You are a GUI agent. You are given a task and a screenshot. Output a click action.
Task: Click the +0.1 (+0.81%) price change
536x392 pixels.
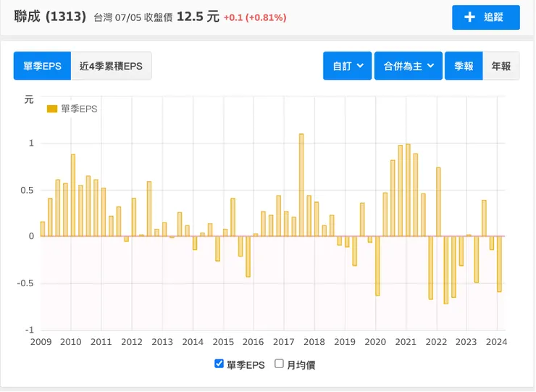(255, 17)
